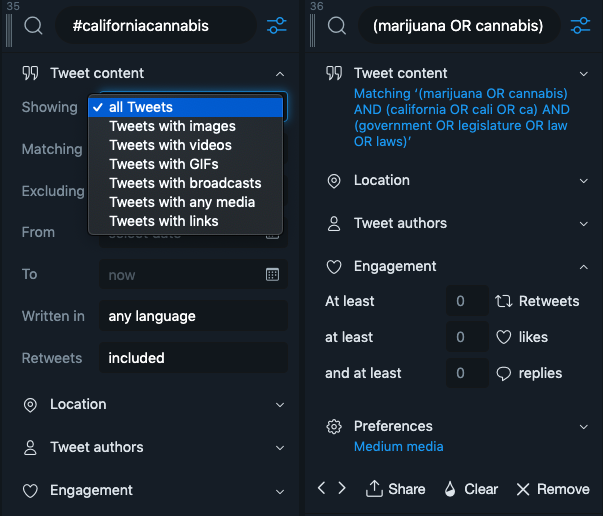Click left arrow to move column
This screenshot has height=516, width=603.
pos(321,488)
